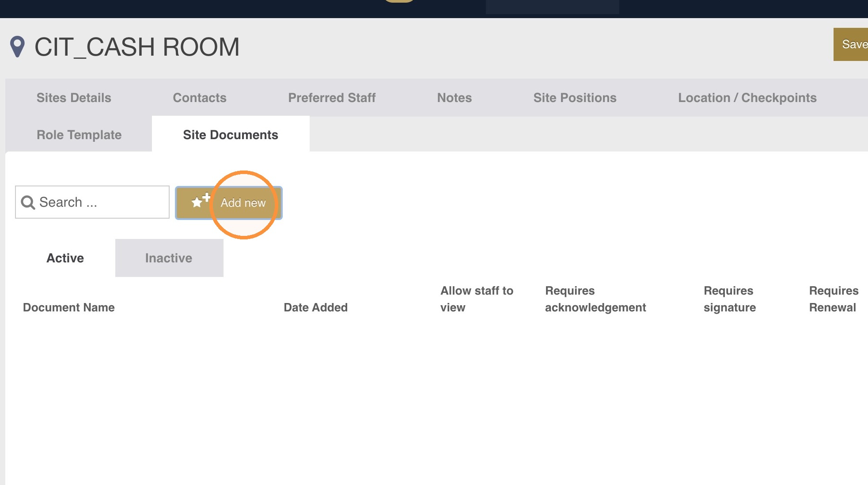Image resolution: width=868 pixels, height=485 pixels.
Task: Focus the document Search field
Action: [92, 202]
